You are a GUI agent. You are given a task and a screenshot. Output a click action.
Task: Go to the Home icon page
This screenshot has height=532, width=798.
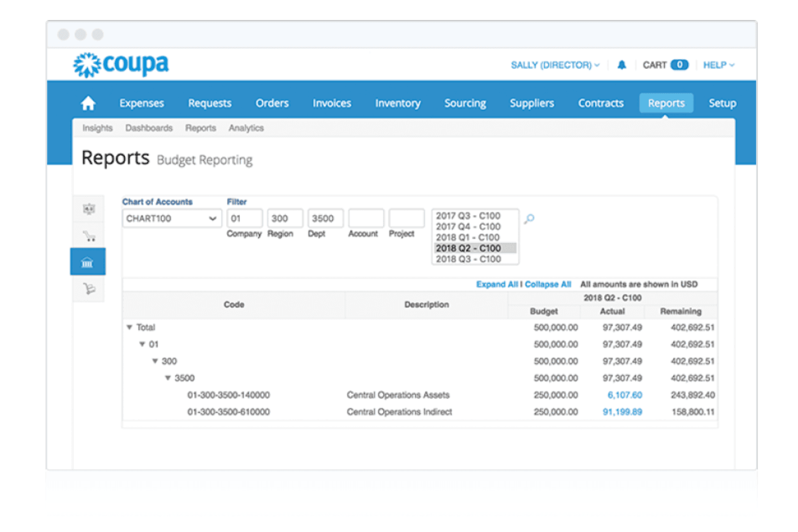88,103
